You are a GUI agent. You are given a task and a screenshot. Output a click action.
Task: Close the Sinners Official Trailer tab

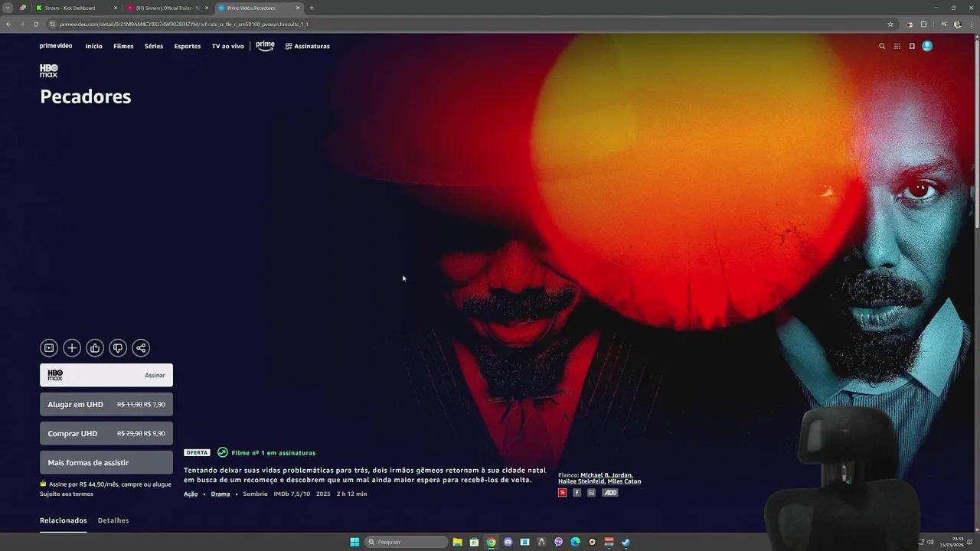click(207, 8)
